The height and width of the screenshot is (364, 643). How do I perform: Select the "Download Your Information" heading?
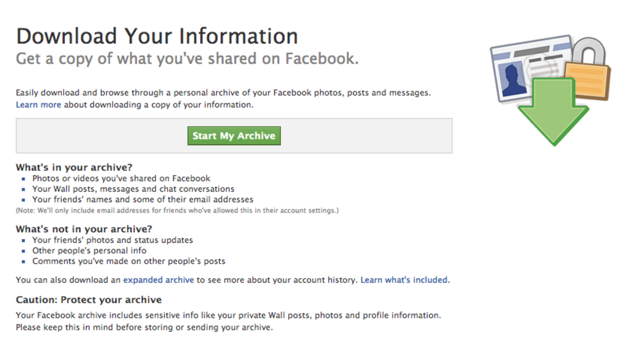click(157, 35)
